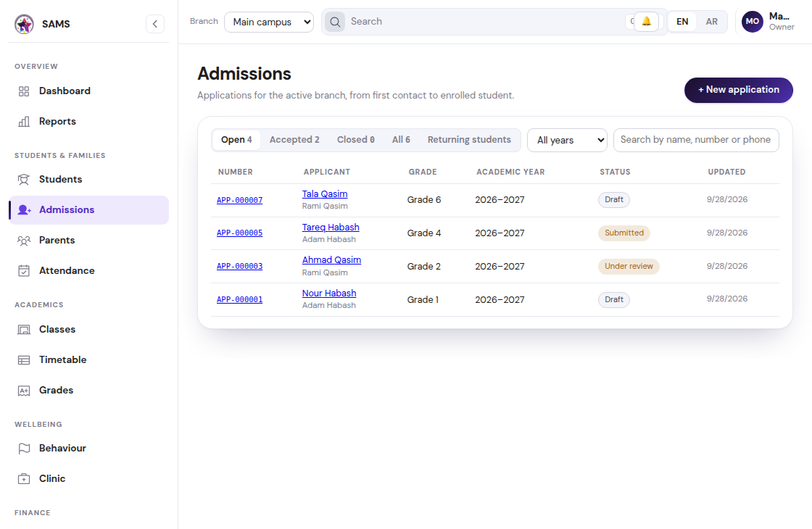Click the MO user avatar
This screenshot has width=812, height=529.
(x=753, y=22)
